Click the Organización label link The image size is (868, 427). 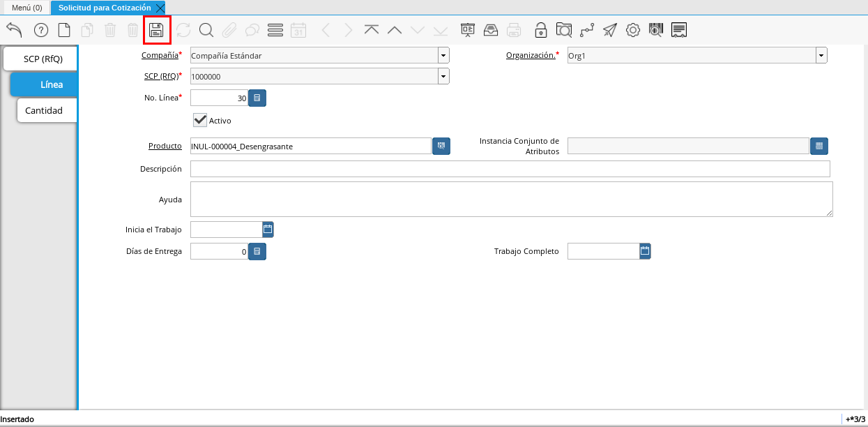point(531,55)
